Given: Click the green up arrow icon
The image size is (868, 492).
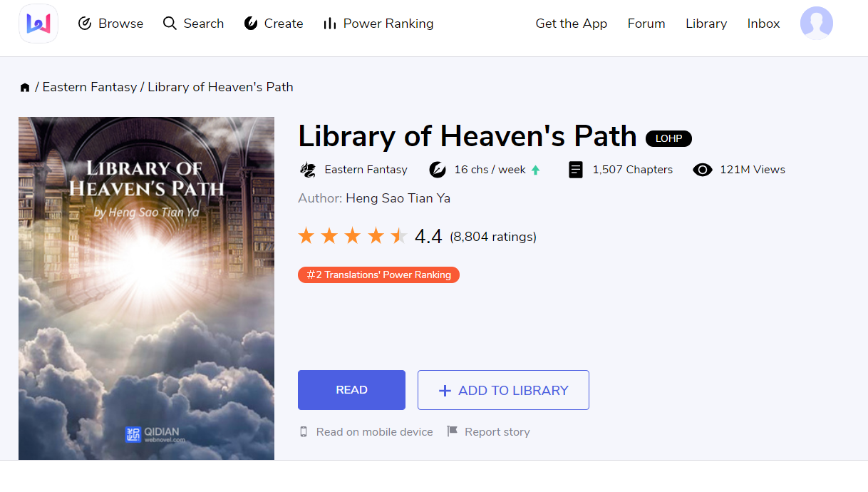Looking at the screenshot, I should click(536, 170).
